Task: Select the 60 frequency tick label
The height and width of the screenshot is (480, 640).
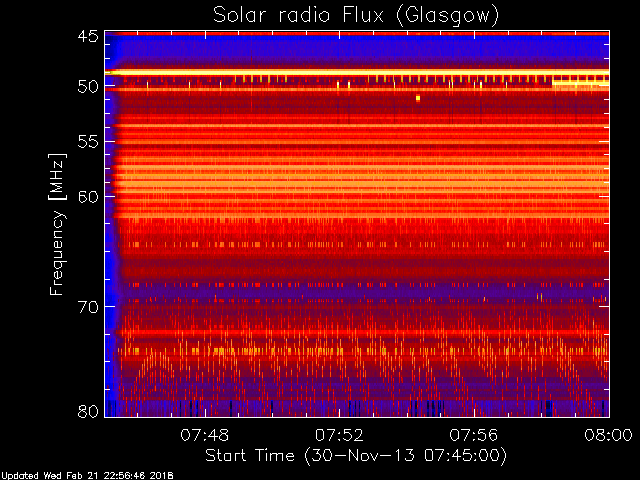Action: coord(88,197)
